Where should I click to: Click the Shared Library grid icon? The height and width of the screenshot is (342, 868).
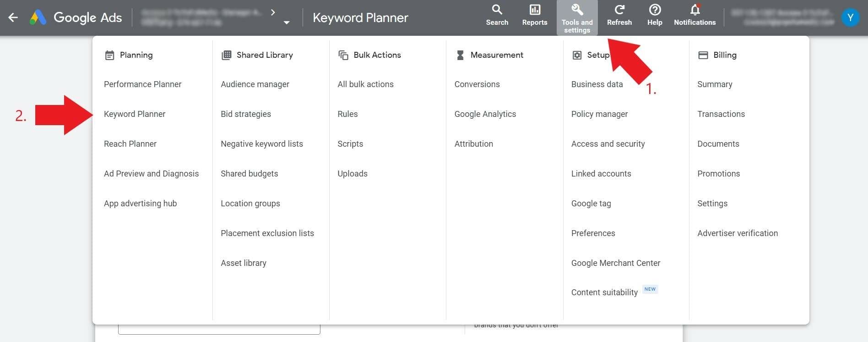coord(226,55)
